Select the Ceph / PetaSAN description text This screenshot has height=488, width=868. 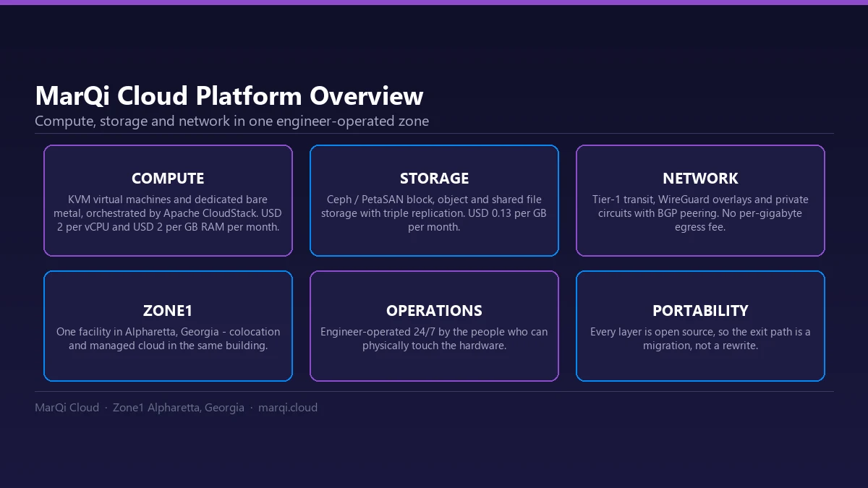tap(434, 213)
